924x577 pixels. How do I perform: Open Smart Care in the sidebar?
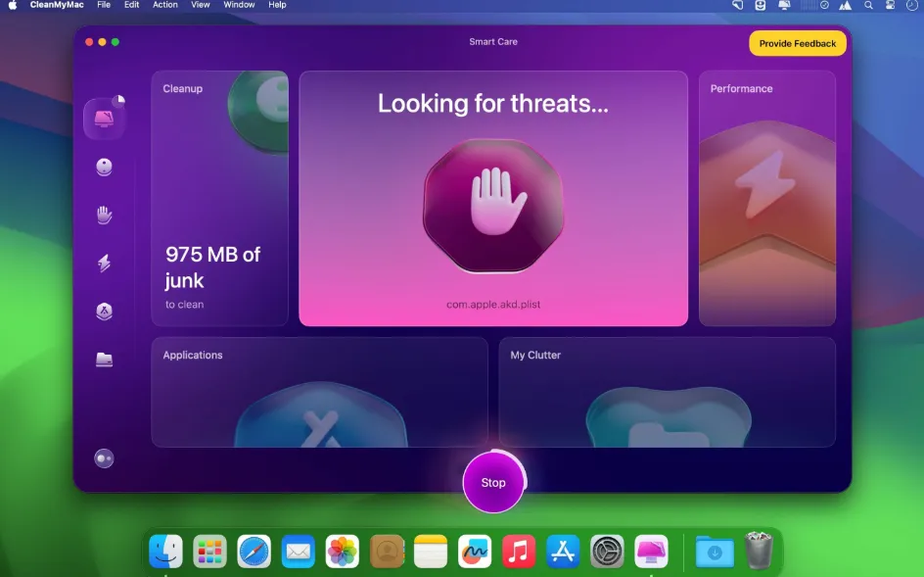tap(105, 118)
